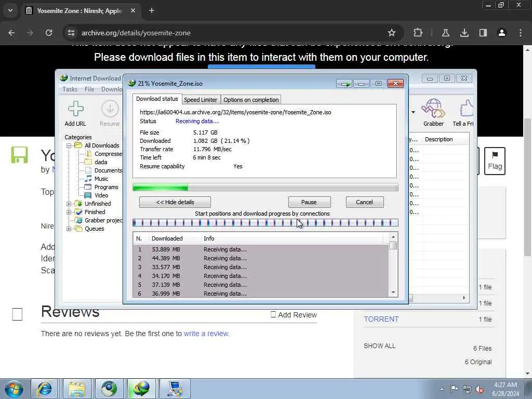Bookmark this page with the star icon
Screen dimensions: 532x399
click(392, 33)
